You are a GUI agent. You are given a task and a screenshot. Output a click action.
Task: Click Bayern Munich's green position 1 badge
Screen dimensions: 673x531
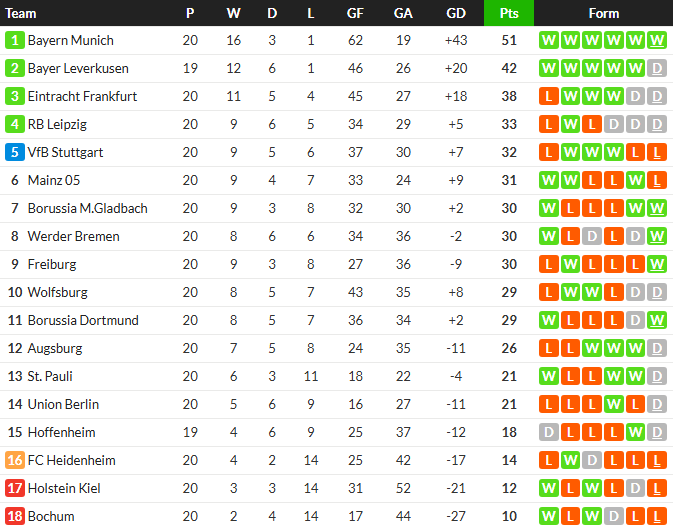(x=14, y=41)
